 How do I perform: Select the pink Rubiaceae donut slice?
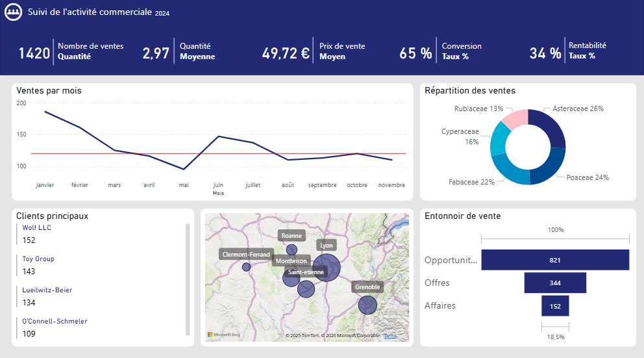coord(515,118)
